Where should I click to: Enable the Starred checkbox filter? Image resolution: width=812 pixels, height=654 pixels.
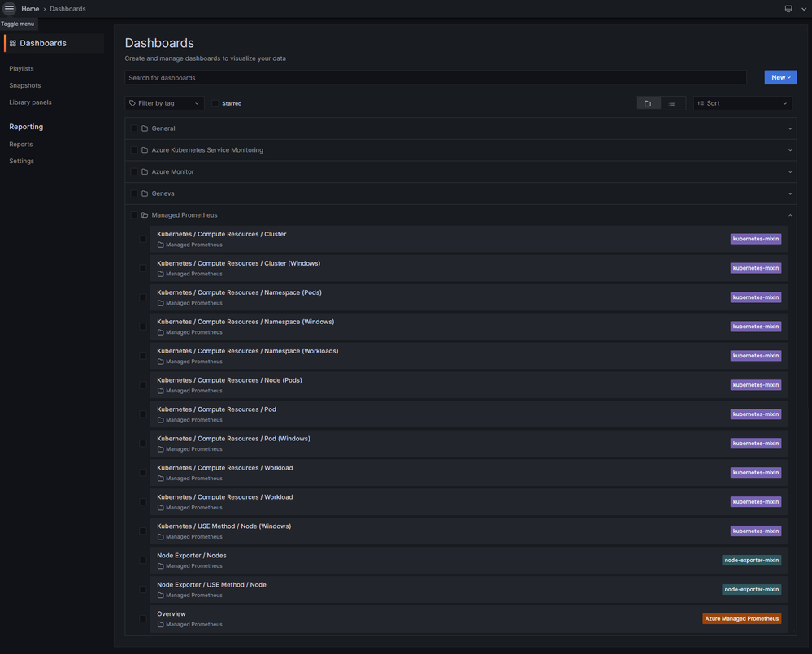[215, 103]
